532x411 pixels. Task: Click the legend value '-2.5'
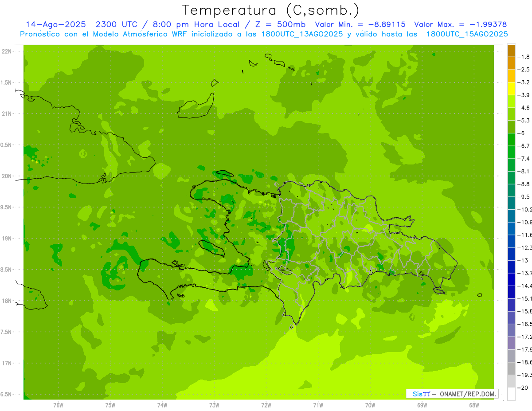tap(524, 70)
